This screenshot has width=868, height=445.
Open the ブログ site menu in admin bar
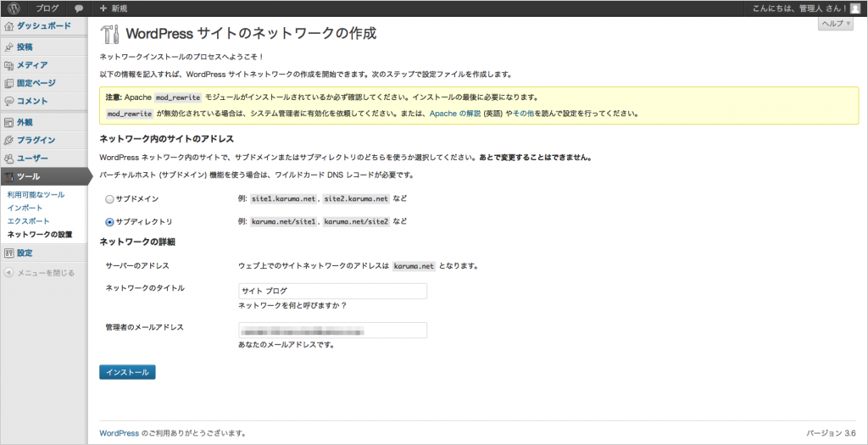[47, 8]
